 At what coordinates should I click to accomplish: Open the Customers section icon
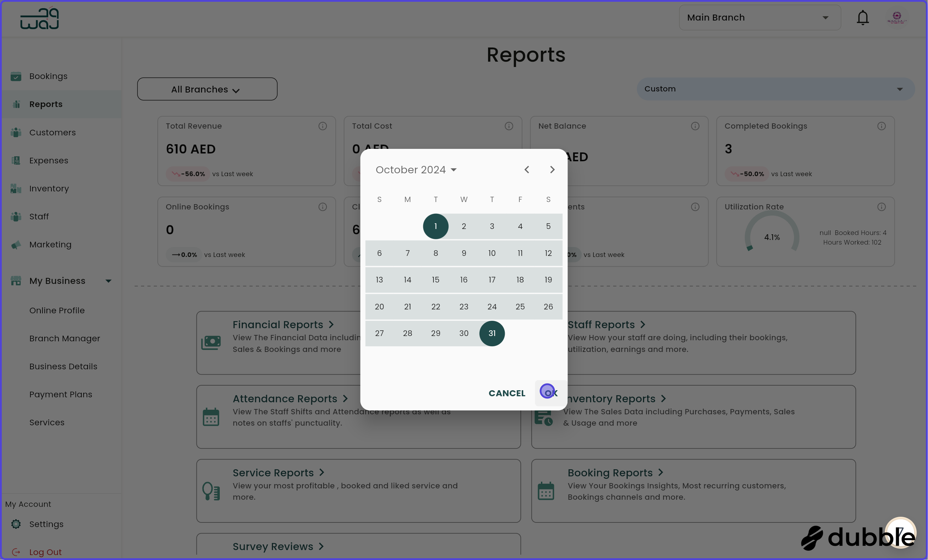pyautogui.click(x=16, y=133)
